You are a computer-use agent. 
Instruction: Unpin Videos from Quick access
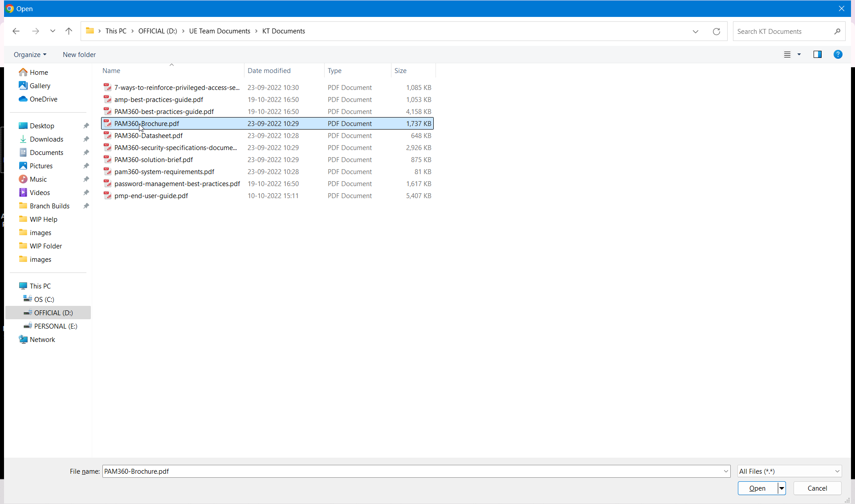pos(86,192)
